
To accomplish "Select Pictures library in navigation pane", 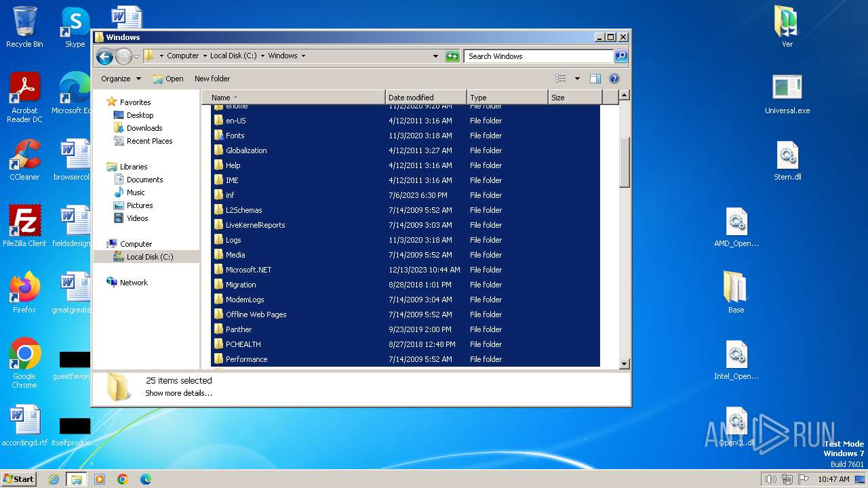I will 140,205.
